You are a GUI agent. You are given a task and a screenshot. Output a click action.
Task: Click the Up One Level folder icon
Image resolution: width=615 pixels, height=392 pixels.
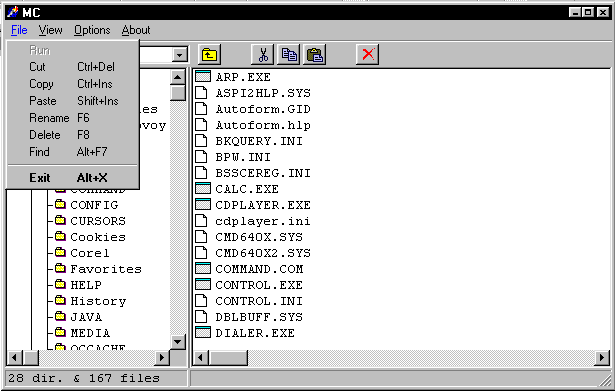coord(209,55)
